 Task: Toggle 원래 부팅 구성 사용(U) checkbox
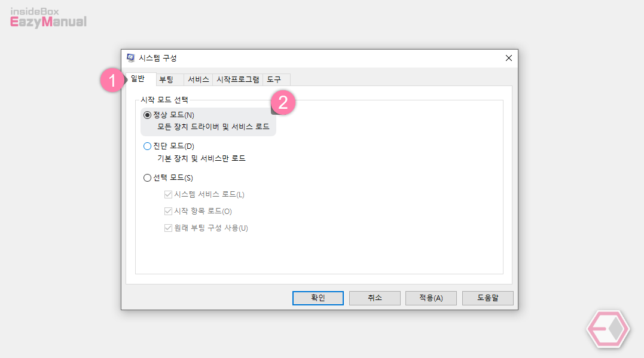pyautogui.click(x=168, y=228)
